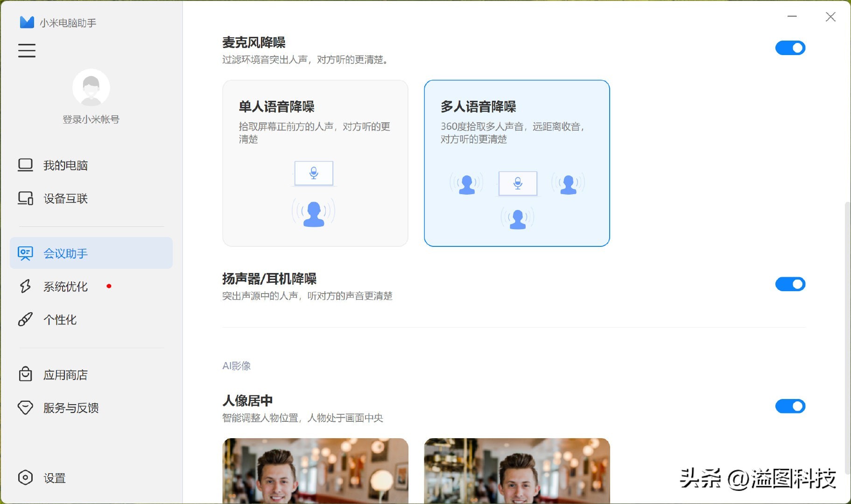Click the 个性化 brush icon
This screenshot has width=851, height=504.
coord(25,320)
